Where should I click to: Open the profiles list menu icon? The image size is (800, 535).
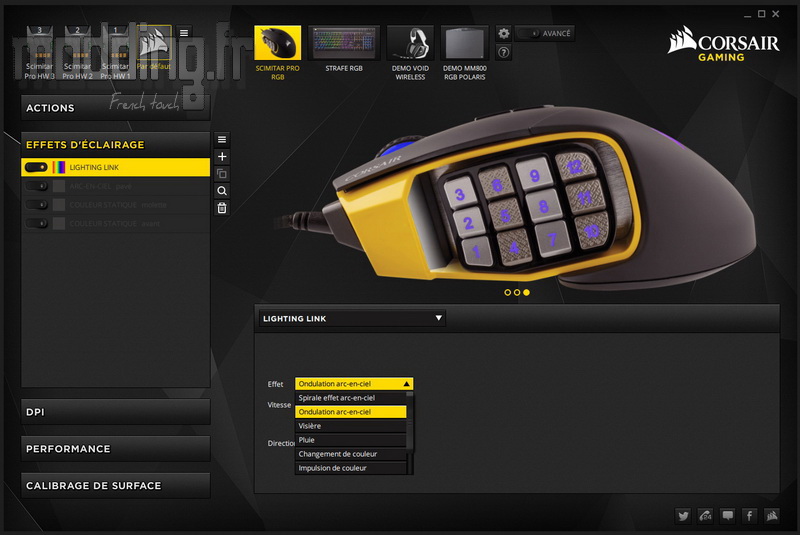click(184, 33)
